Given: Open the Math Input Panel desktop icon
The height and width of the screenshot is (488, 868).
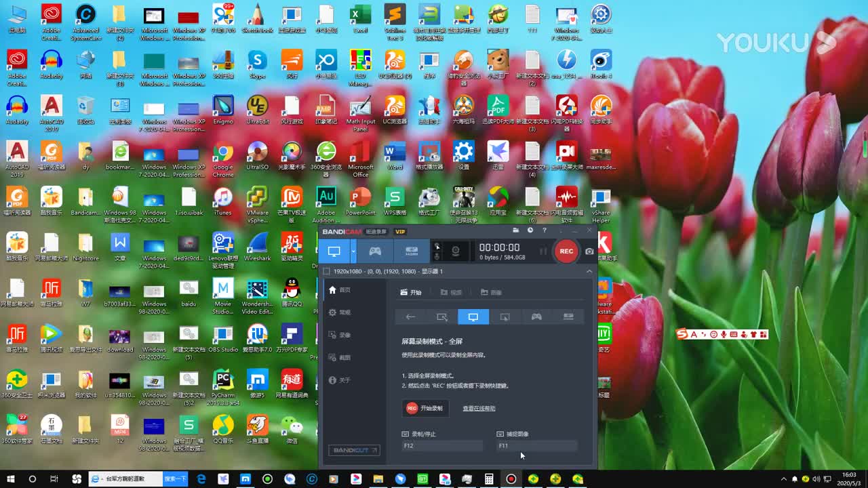Looking at the screenshot, I should (x=360, y=113).
